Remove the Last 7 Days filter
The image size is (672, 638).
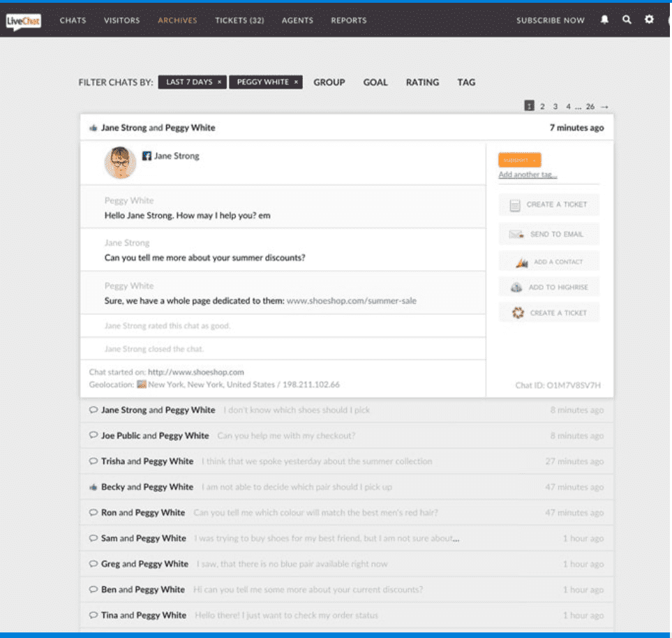219,82
